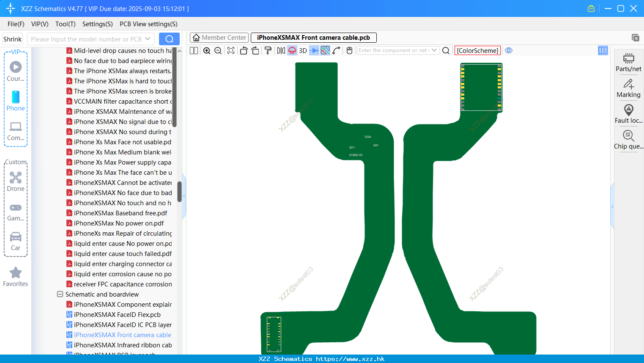644x363 pixels.
Task: Click the zoom in magnifier icon
Action: point(207,51)
